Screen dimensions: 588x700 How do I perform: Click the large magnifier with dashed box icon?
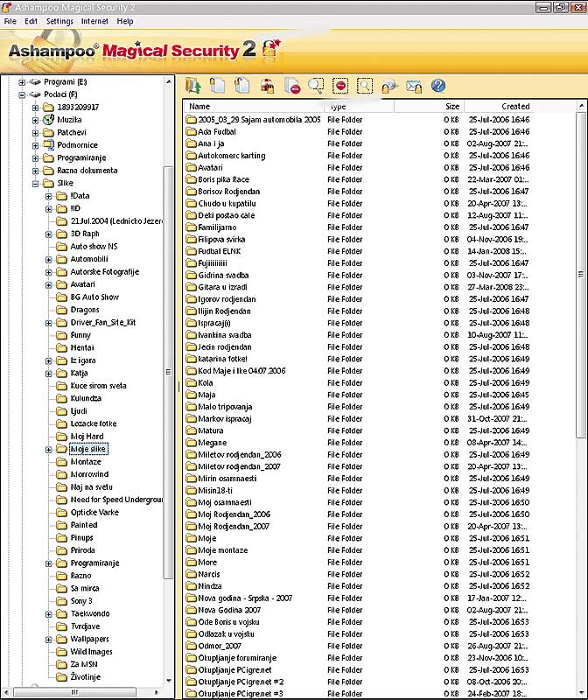tap(316, 85)
